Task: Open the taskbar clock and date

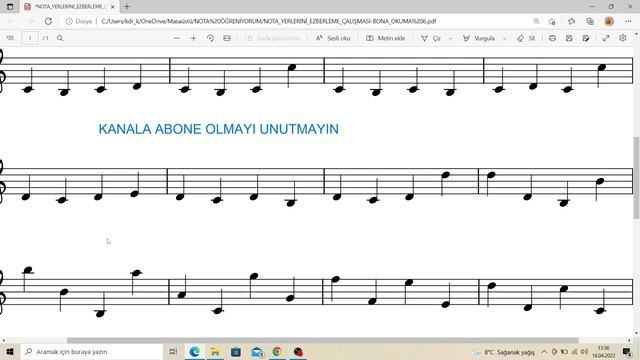Action: click(x=604, y=352)
